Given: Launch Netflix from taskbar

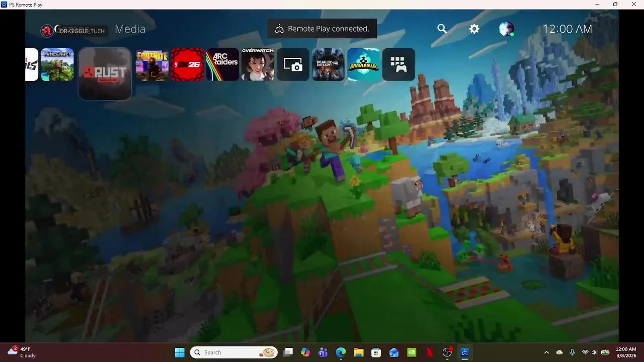Looking at the screenshot, I should (430, 352).
